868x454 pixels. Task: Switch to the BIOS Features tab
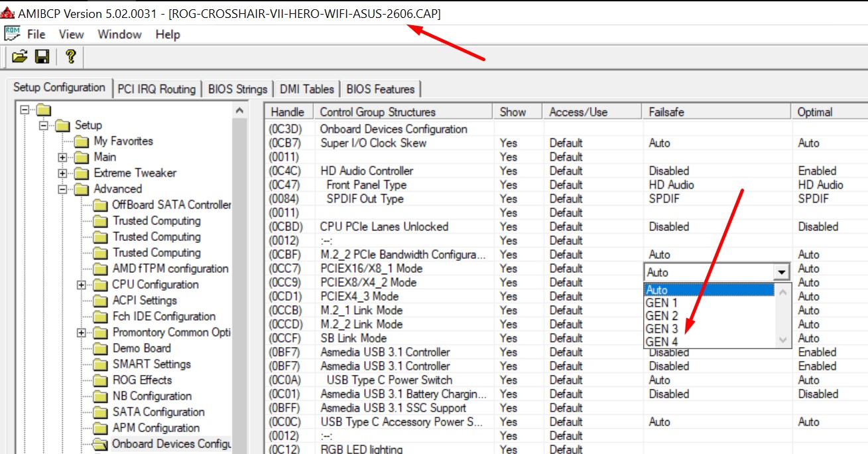pyautogui.click(x=381, y=89)
